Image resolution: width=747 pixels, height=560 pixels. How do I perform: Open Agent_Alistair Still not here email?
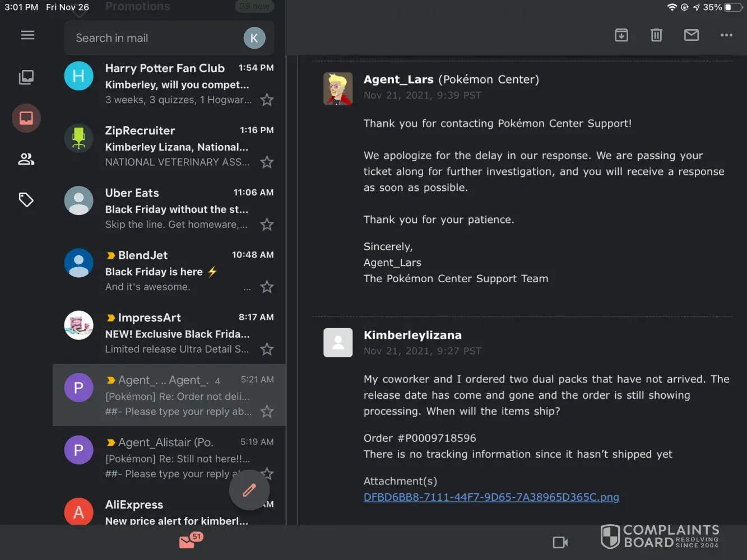coord(168,458)
